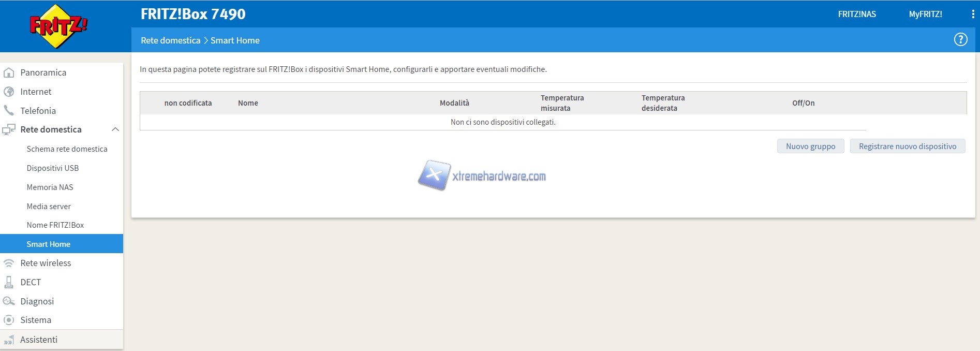Open the Media server submenu item

[49, 207]
